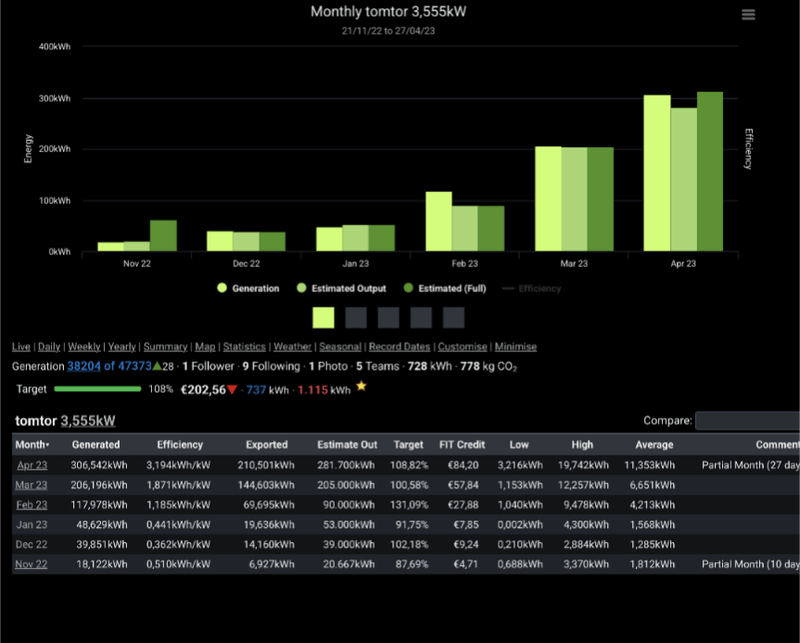Open the Seasonal link
This screenshot has height=643, width=800.
[340, 347]
